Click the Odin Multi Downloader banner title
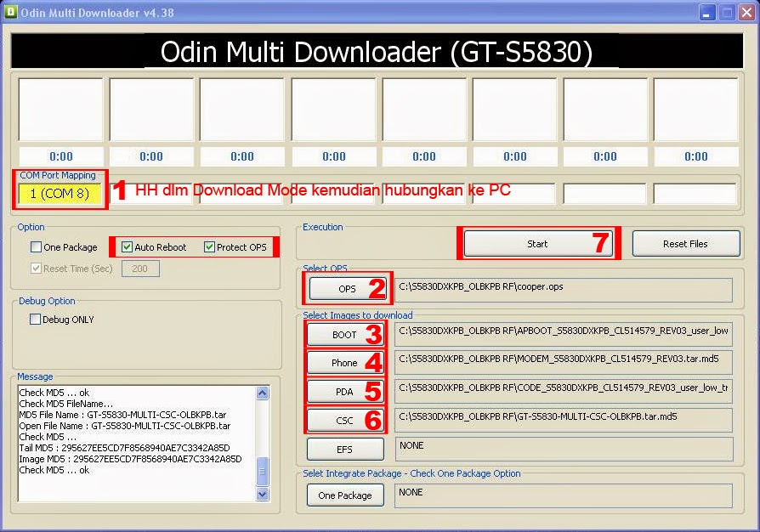760x532 pixels. pos(377,51)
